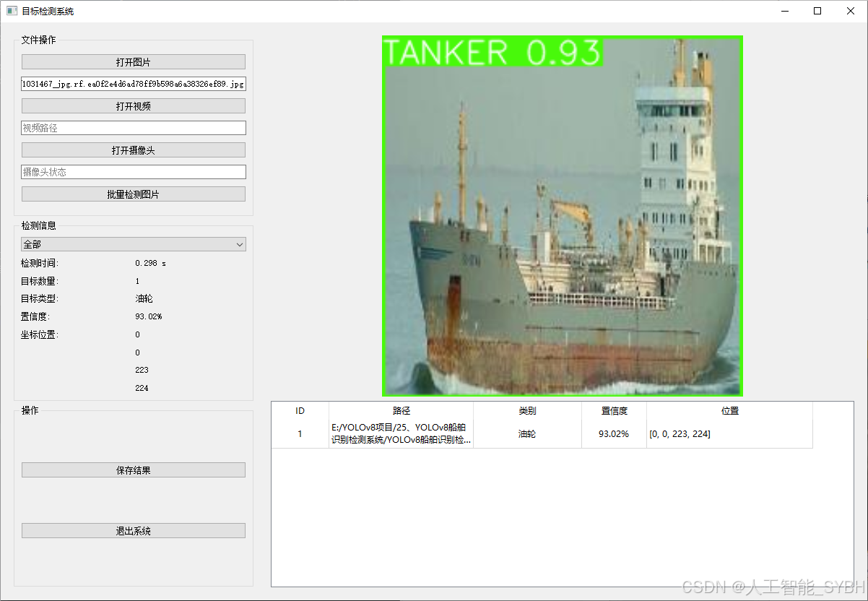Select the coordinate value 224
Image resolution: width=868 pixels, height=601 pixels.
(x=142, y=388)
